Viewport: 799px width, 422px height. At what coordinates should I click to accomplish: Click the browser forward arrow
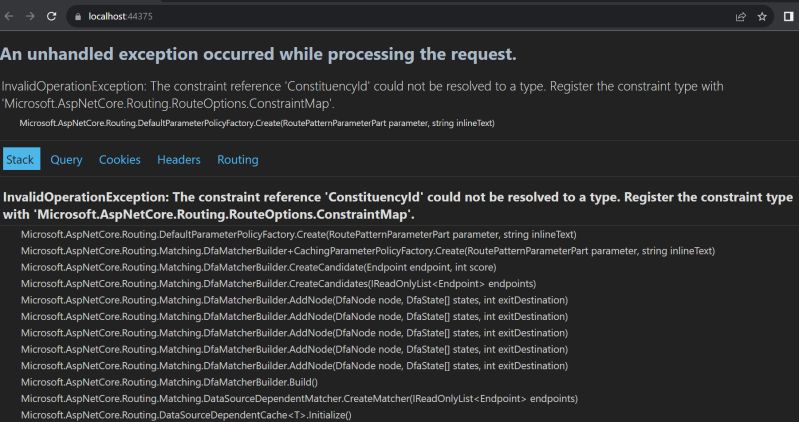click(x=30, y=16)
